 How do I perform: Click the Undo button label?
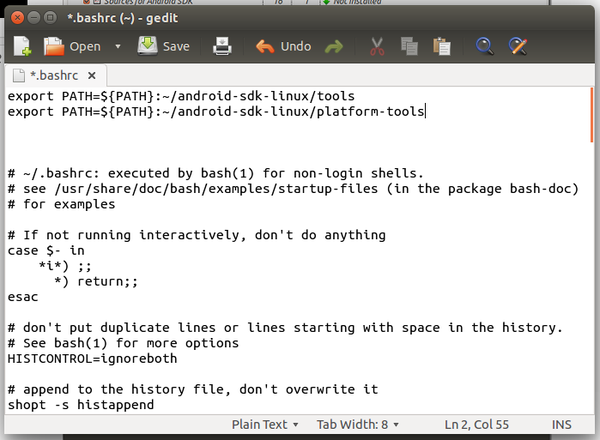click(296, 46)
